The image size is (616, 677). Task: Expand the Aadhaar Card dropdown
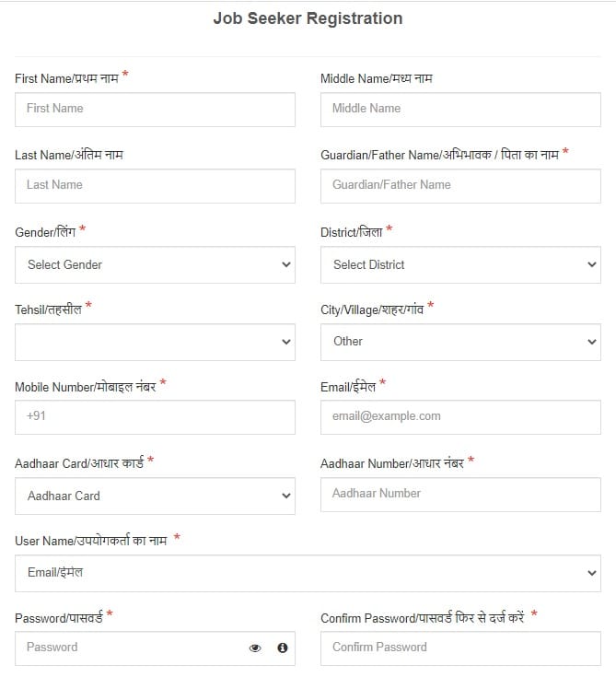(155, 496)
